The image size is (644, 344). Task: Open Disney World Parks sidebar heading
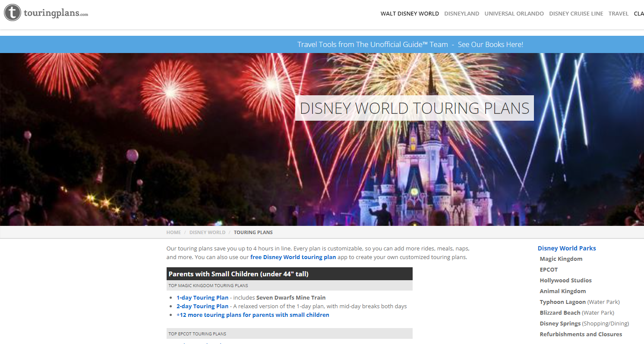coord(567,248)
